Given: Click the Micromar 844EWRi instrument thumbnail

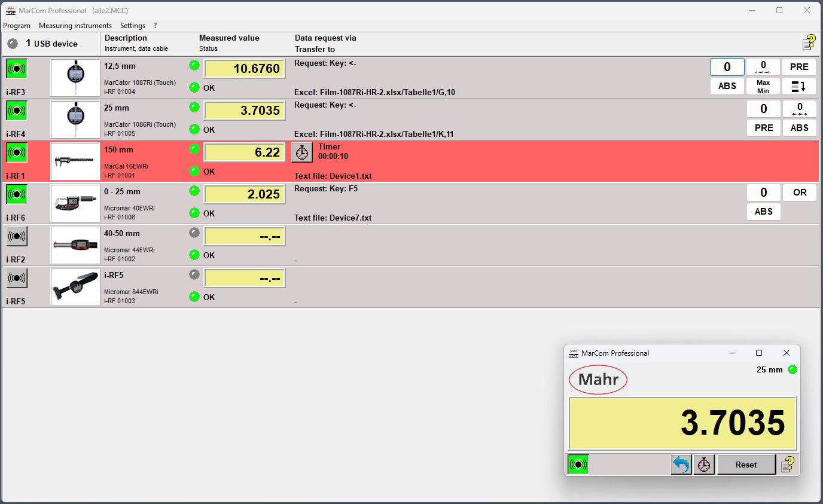Looking at the screenshot, I should [x=75, y=287].
